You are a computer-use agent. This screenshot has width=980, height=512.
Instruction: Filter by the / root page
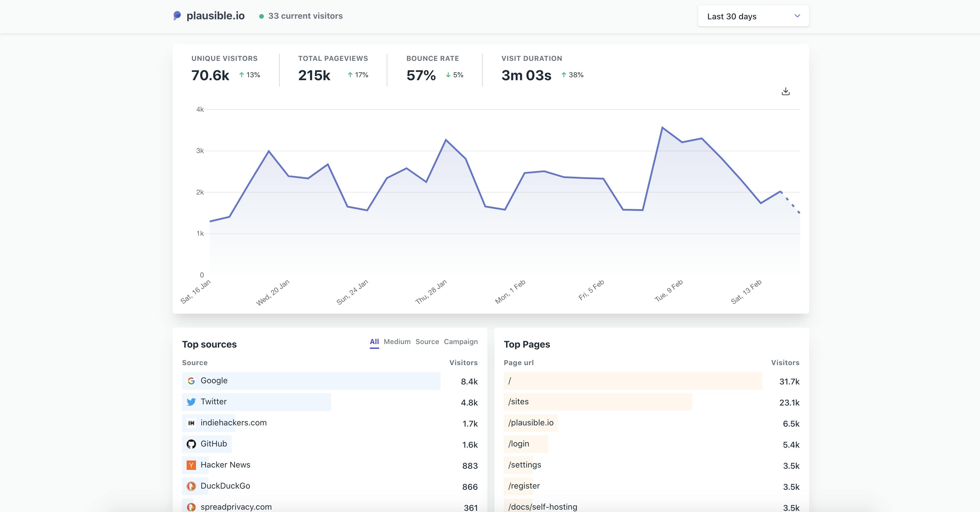click(x=510, y=381)
